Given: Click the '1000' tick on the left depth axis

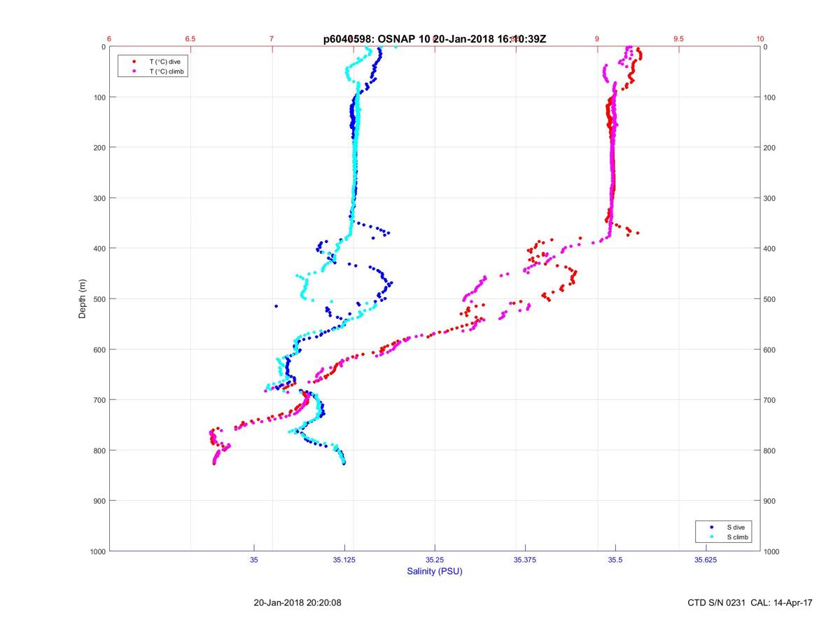Looking at the screenshot, I should 97,551.
